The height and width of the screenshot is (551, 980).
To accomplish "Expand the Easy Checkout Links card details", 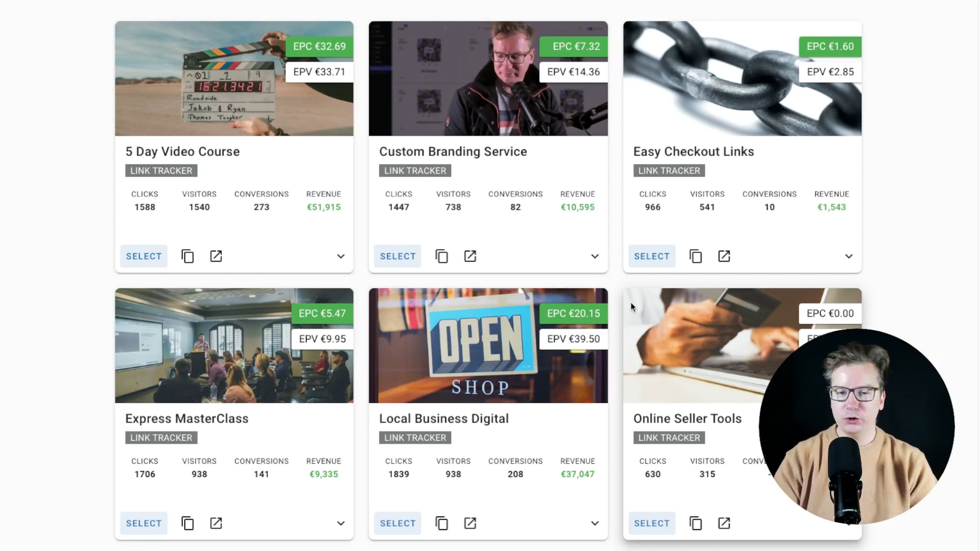I will (849, 256).
